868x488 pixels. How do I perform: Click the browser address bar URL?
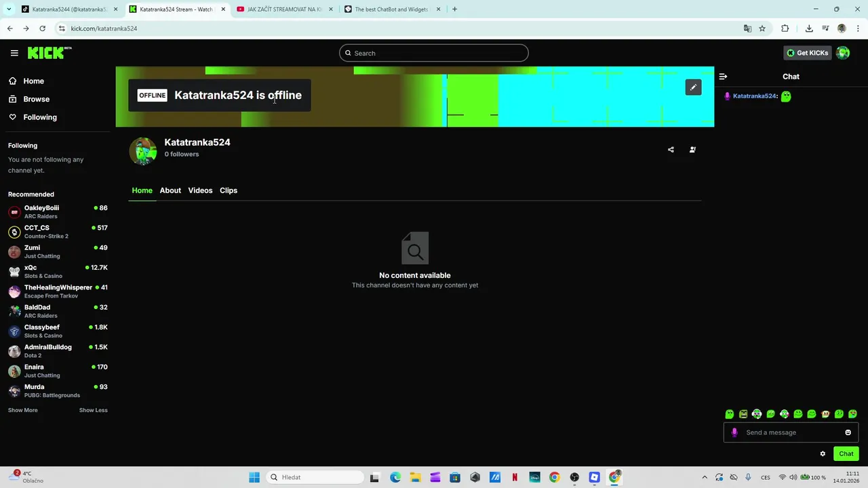click(104, 28)
